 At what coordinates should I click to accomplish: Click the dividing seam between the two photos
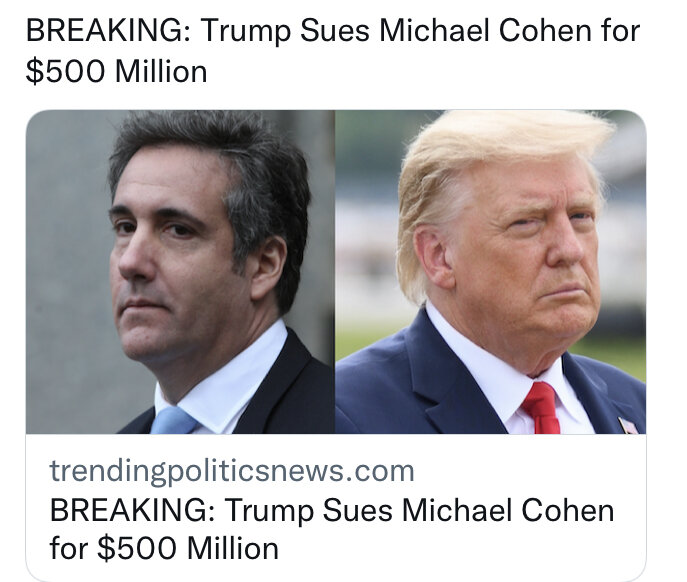(x=335, y=272)
